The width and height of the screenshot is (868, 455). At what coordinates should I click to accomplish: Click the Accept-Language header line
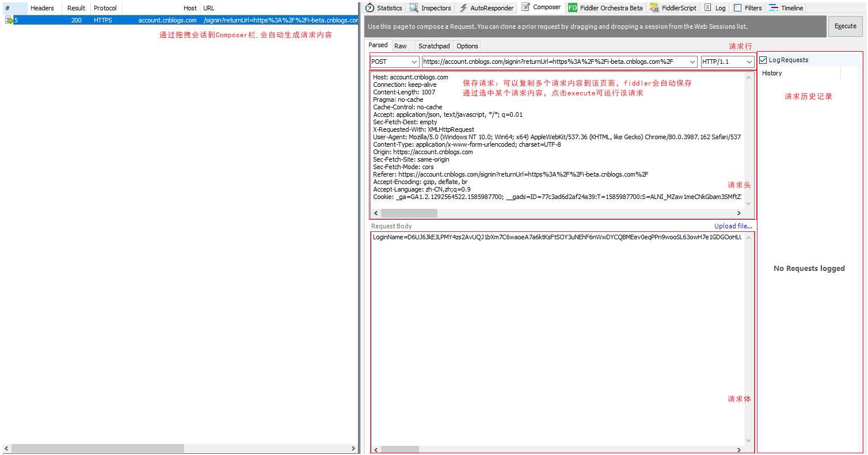(x=421, y=189)
